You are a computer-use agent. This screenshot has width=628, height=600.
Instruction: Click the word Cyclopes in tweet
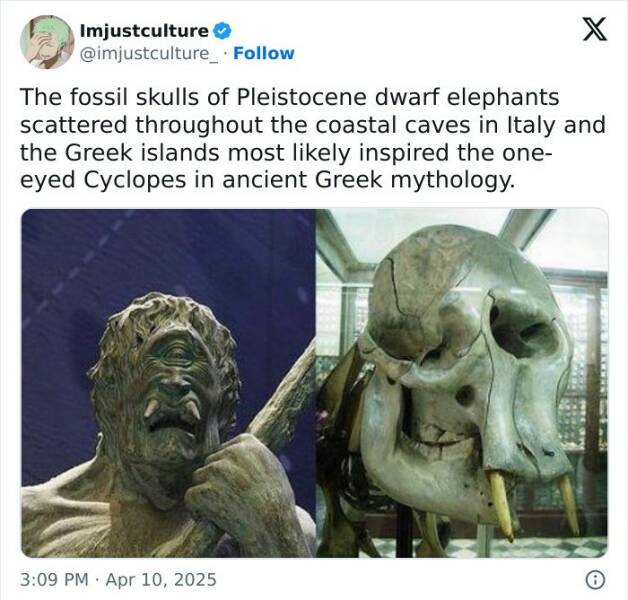(x=135, y=180)
